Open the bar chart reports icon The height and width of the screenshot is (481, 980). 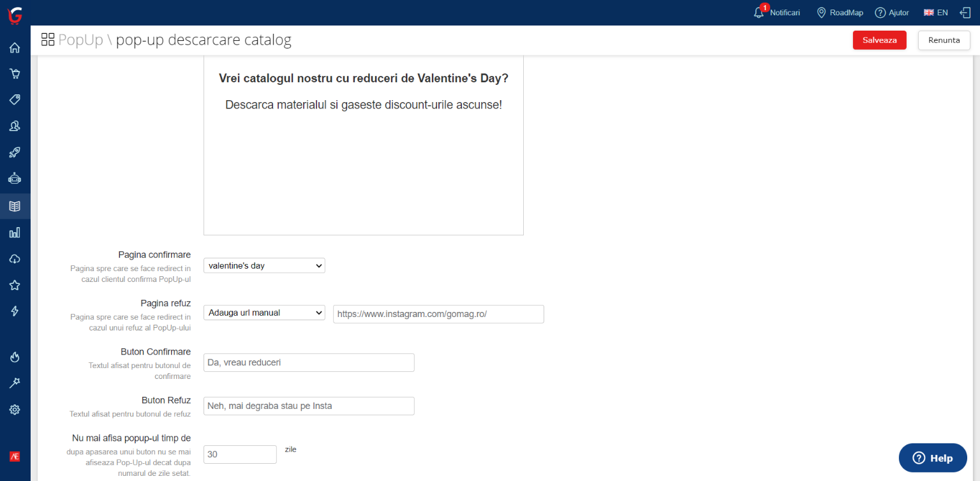[x=15, y=232]
